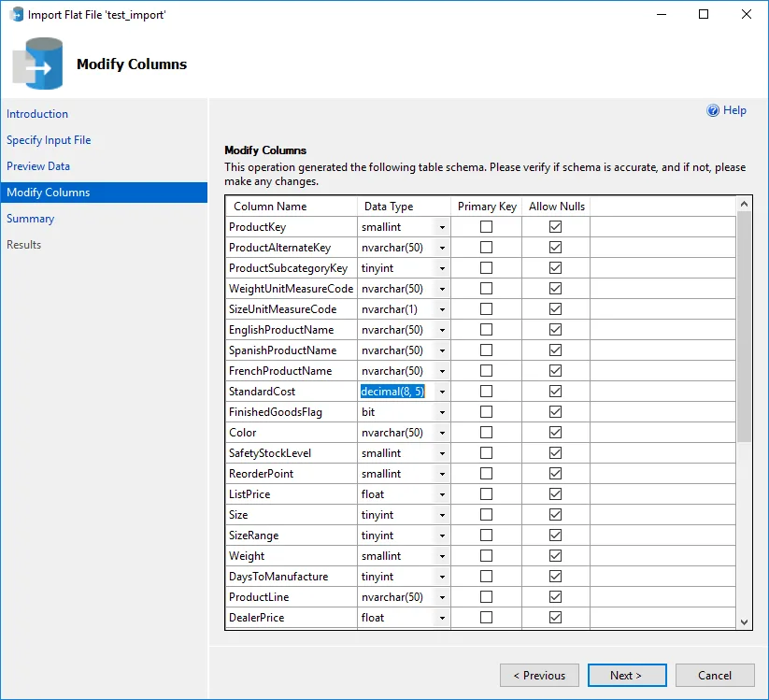Open the Help link
The height and width of the screenshot is (700, 769).
pyautogui.click(x=734, y=110)
